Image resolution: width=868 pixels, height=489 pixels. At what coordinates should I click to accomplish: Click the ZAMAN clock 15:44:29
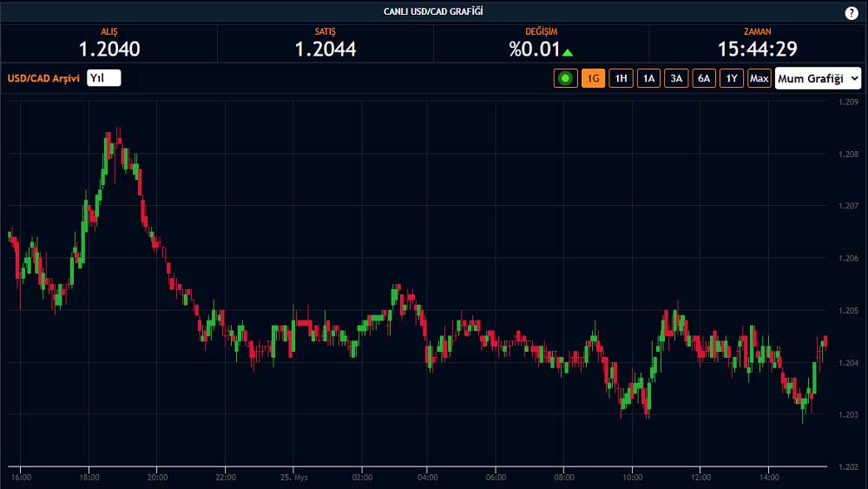pyautogui.click(x=757, y=50)
